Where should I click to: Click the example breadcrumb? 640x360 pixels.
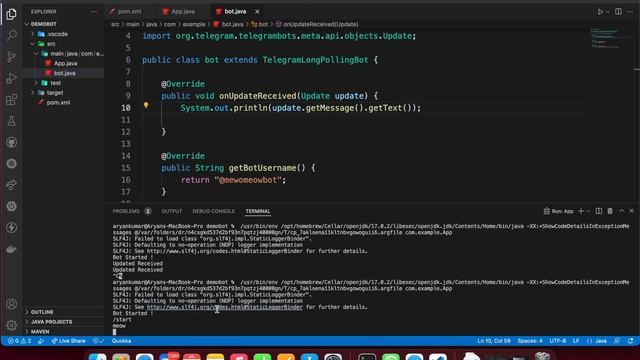click(x=194, y=24)
